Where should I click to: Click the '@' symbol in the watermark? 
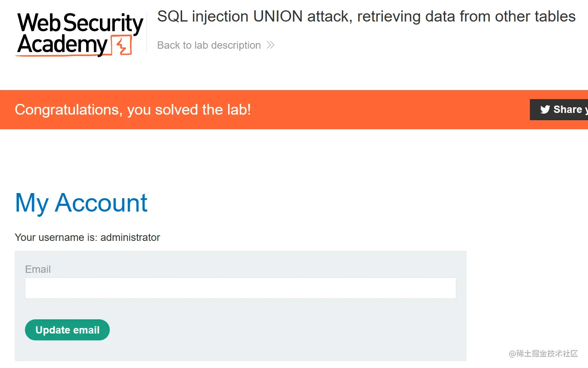click(x=512, y=354)
